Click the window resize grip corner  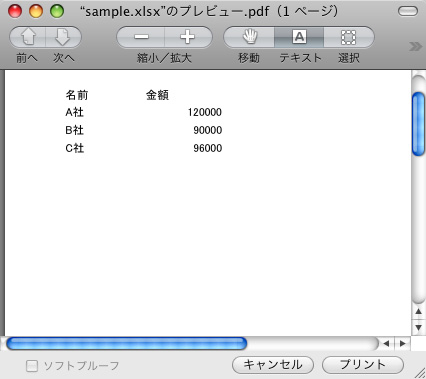point(419,372)
